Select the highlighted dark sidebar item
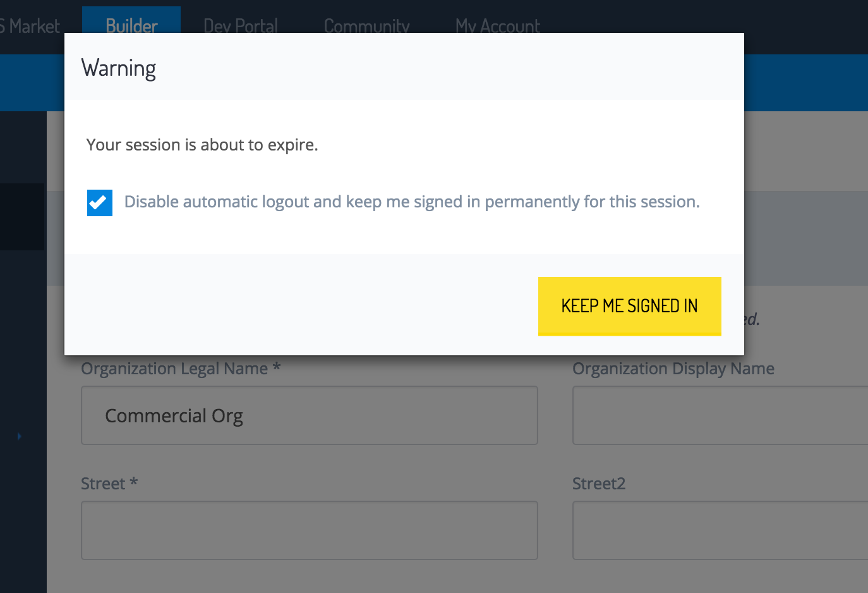The width and height of the screenshot is (868, 593). tap(22, 217)
